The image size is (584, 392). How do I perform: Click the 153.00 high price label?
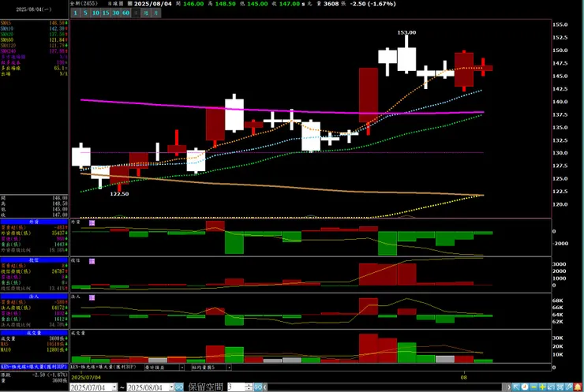[406, 33]
